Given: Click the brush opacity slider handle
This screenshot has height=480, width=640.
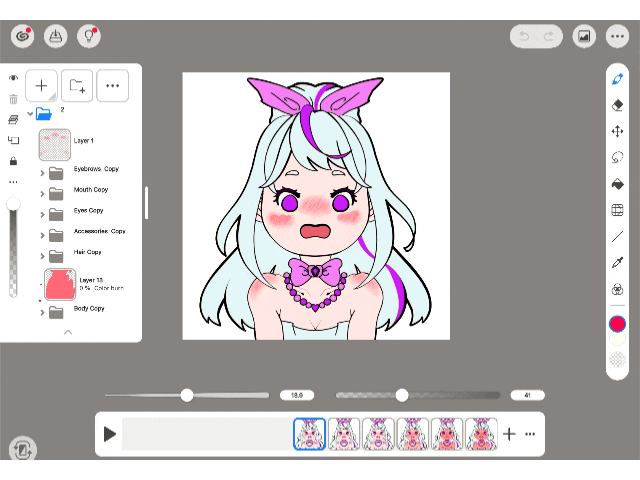Looking at the screenshot, I should coord(402,395).
